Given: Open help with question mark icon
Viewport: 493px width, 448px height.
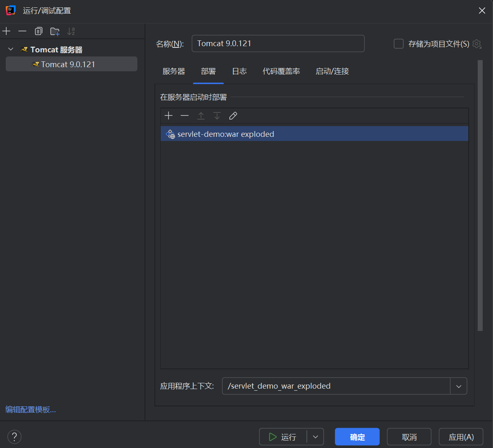Looking at the screenshot, I should (14, 437).
